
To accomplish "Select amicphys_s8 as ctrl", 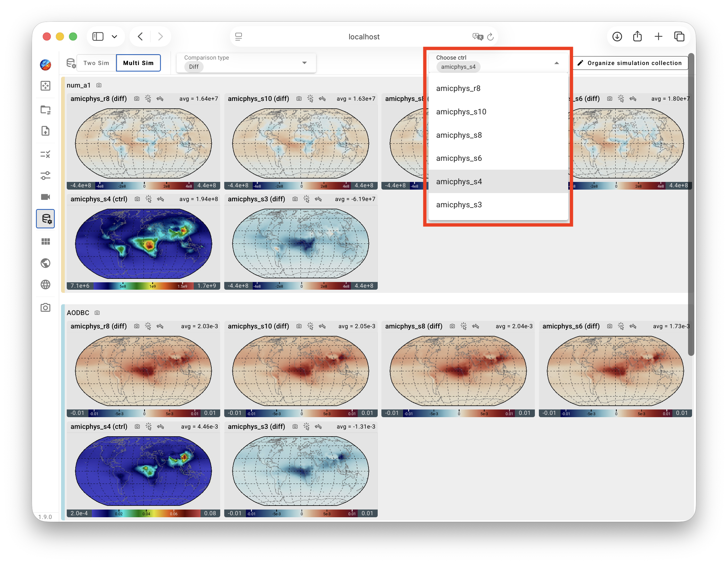I will coord(498,135).
